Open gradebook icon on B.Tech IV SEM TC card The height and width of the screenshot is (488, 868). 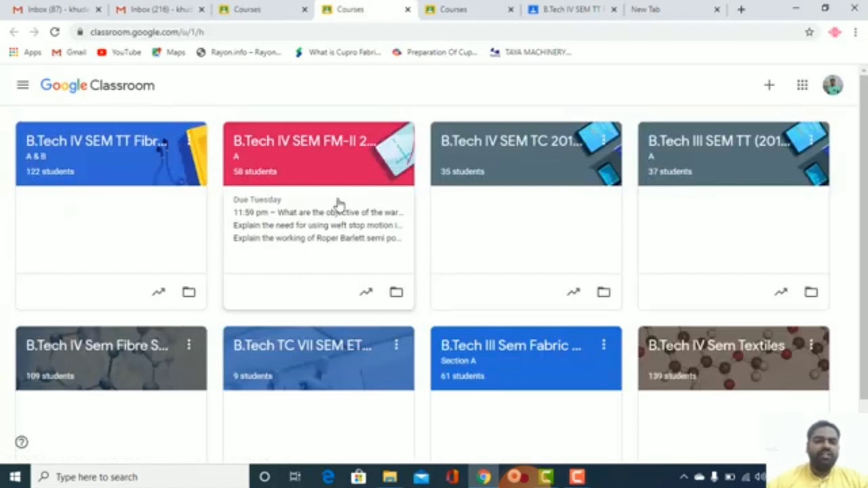(x=573, y=291)
